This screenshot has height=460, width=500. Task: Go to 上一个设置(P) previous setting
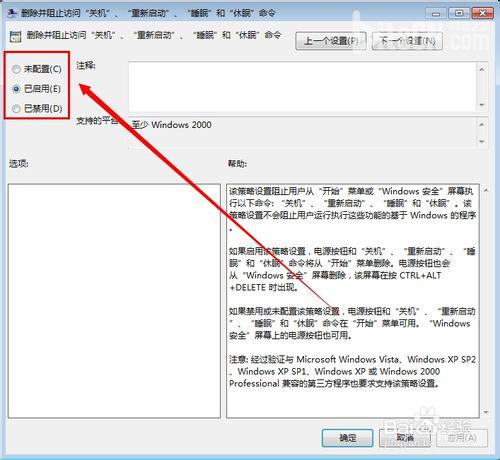(331, 41)
